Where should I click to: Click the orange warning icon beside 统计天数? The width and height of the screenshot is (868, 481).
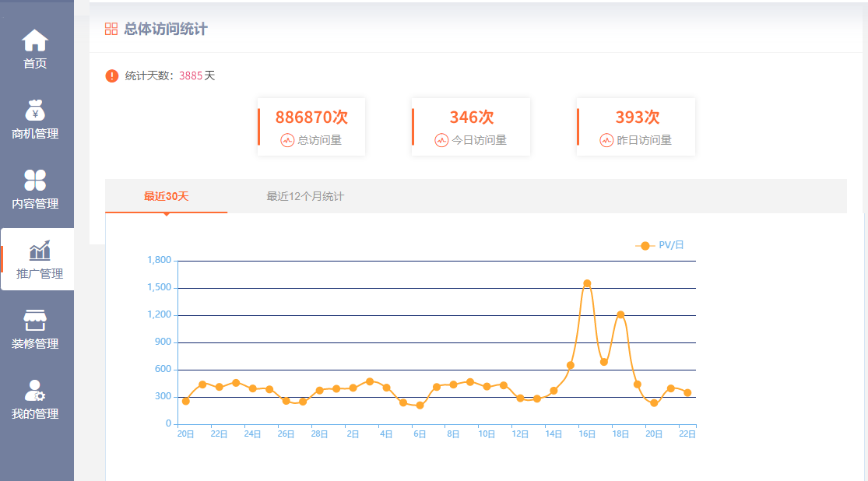click(112, 76)
